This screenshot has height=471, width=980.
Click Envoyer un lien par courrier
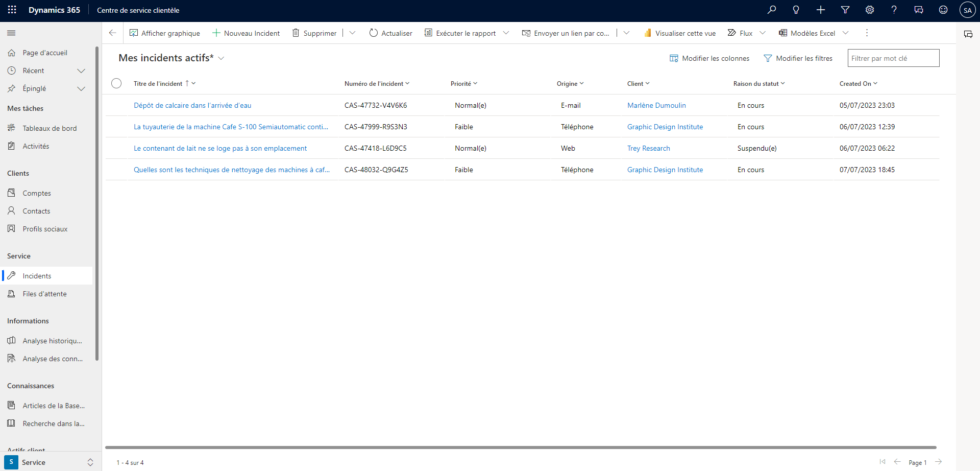tap(566, 33)
